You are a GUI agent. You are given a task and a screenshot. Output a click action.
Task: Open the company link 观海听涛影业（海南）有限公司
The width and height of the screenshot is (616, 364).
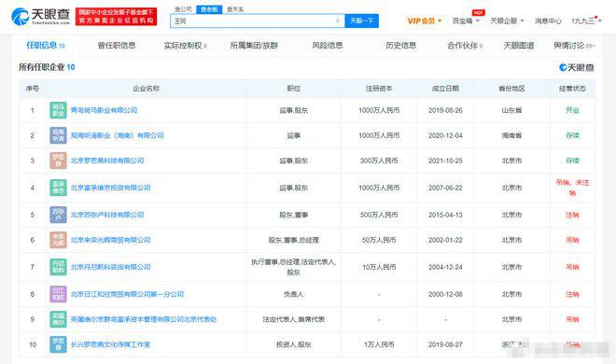pyautogui.click(x=117, y=135)
